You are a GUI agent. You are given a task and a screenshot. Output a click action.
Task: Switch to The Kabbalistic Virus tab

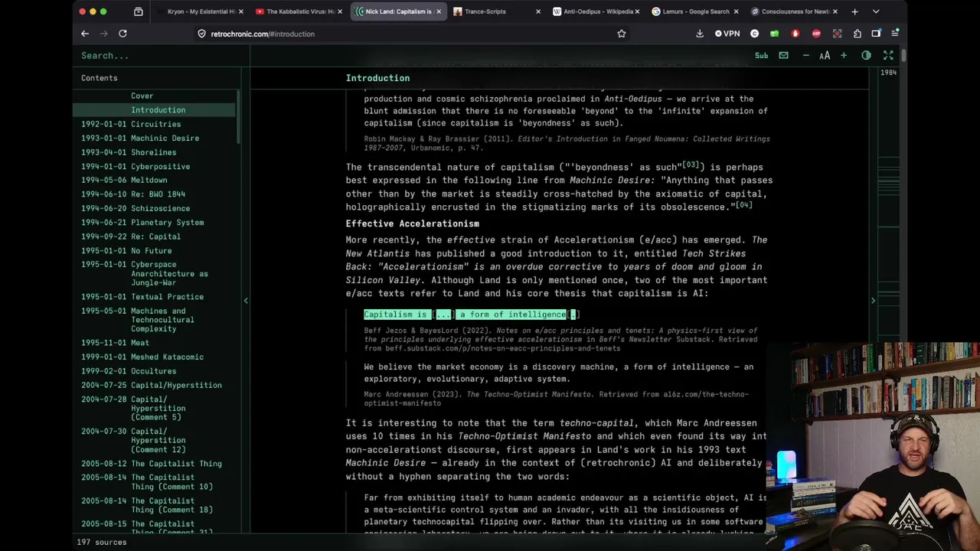coord(300,11)
